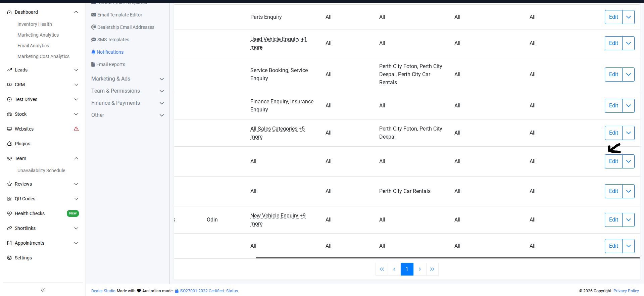Click the Notifications bell icon
The height and width of the screenshot is (296, 644).
[93, 52]
